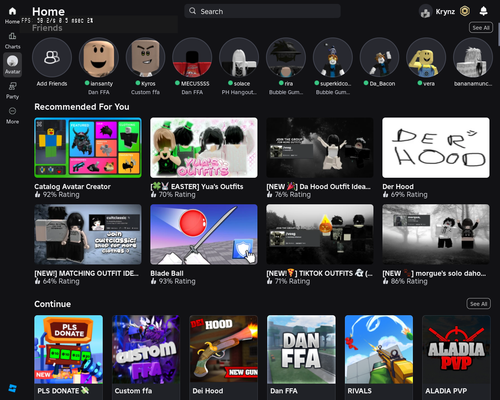Viewport: 500px width, 400px height.
Task: Open the notifications bell
Action: (x=483, y=11)
